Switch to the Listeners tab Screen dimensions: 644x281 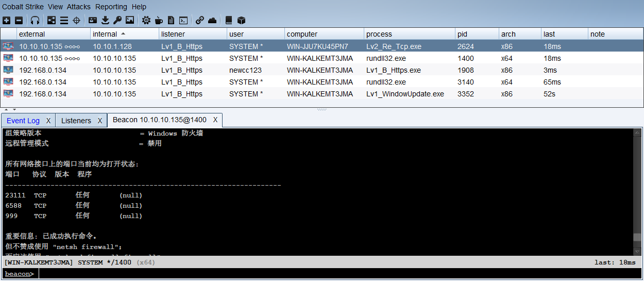pos(76,121)
